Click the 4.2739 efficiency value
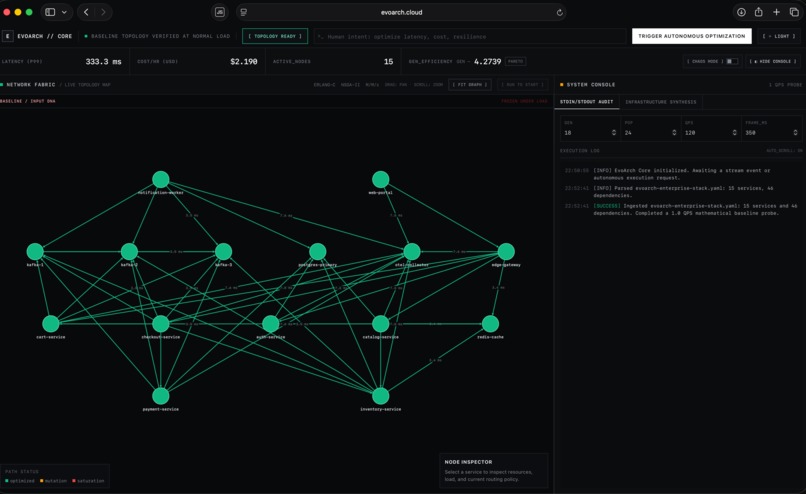 point(487,62)
